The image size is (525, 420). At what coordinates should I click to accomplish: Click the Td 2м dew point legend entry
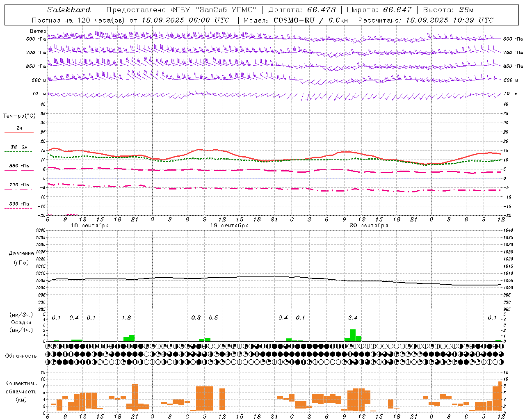(x=19, y=147)
